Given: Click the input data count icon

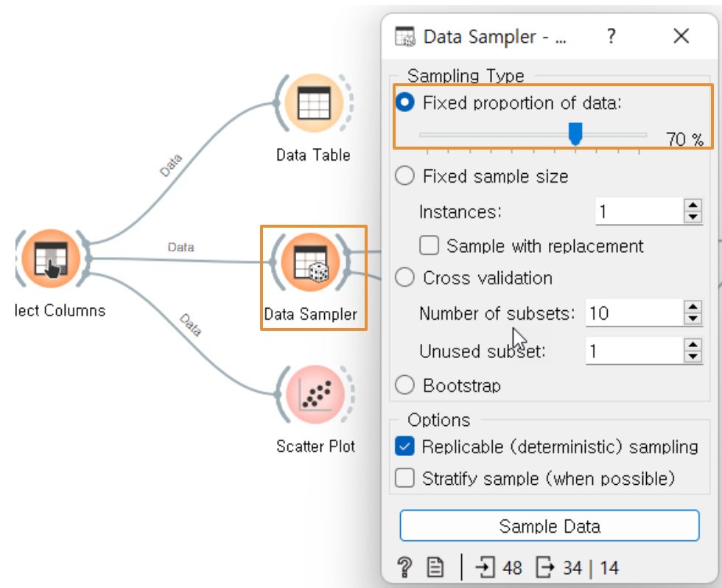Looking at the screenshot, I should [486, 567].
